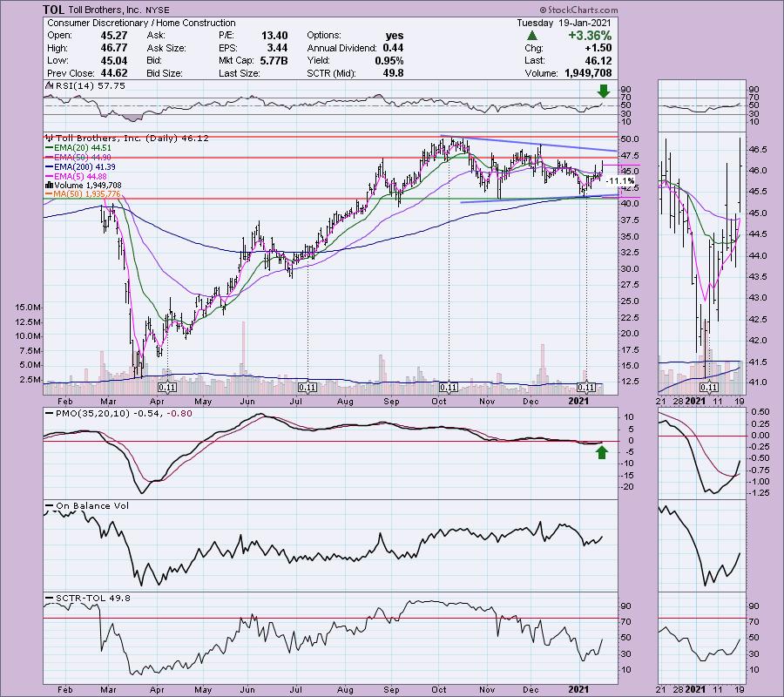Viewport: 784px width, 697px height.
Task: Click the NYSE exchange label
Action: (x=158, y=10)
